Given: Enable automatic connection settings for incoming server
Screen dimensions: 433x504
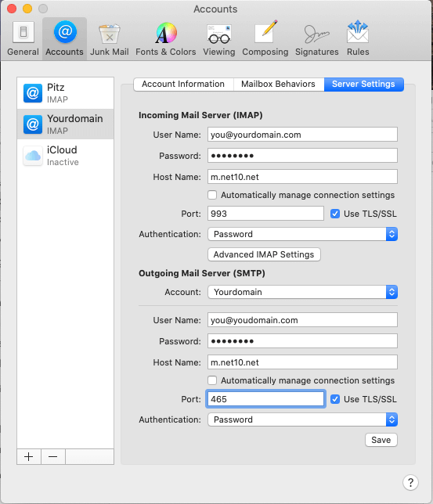Looking at the screenshot, I should [x=212, y=195].
